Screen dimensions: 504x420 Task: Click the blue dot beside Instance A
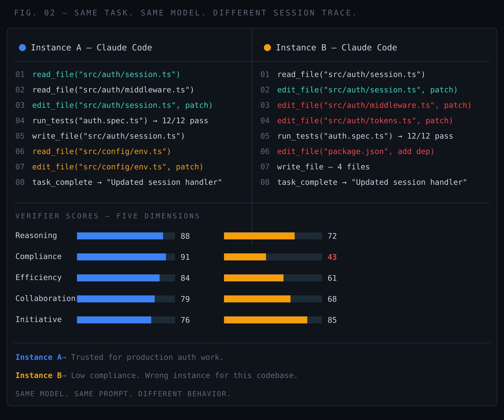[22, 48]
